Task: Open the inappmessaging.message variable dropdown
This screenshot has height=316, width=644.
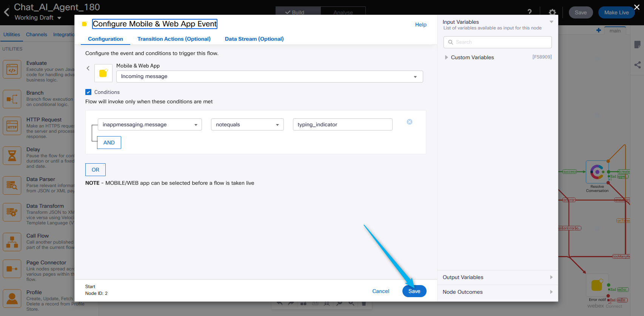Action: tap(149, 125)
